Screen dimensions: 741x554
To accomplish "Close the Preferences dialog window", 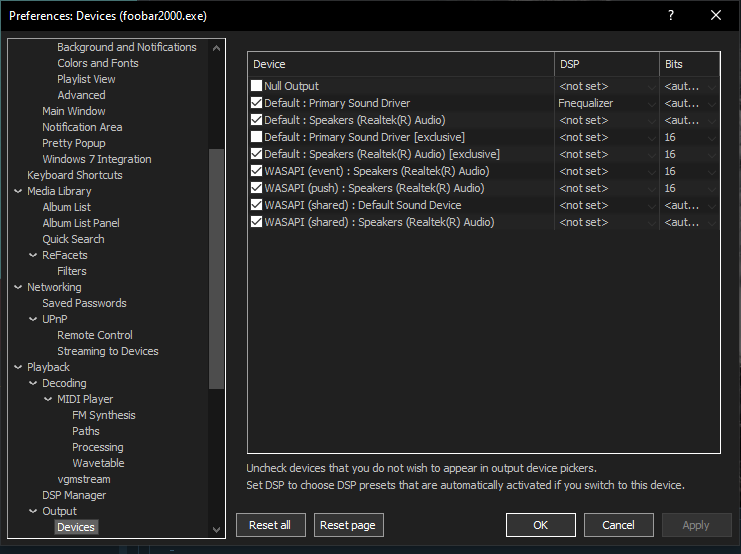I will coord(716,15).
